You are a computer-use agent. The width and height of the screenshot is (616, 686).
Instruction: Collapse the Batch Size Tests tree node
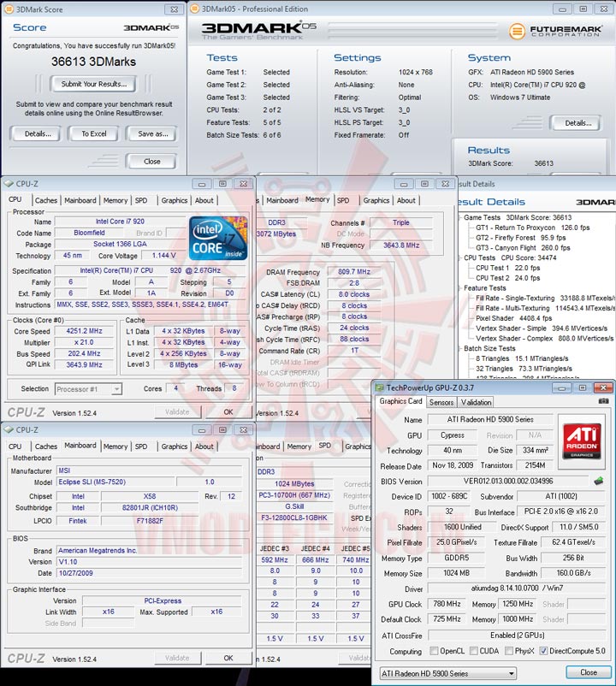(x=459, y=348)
